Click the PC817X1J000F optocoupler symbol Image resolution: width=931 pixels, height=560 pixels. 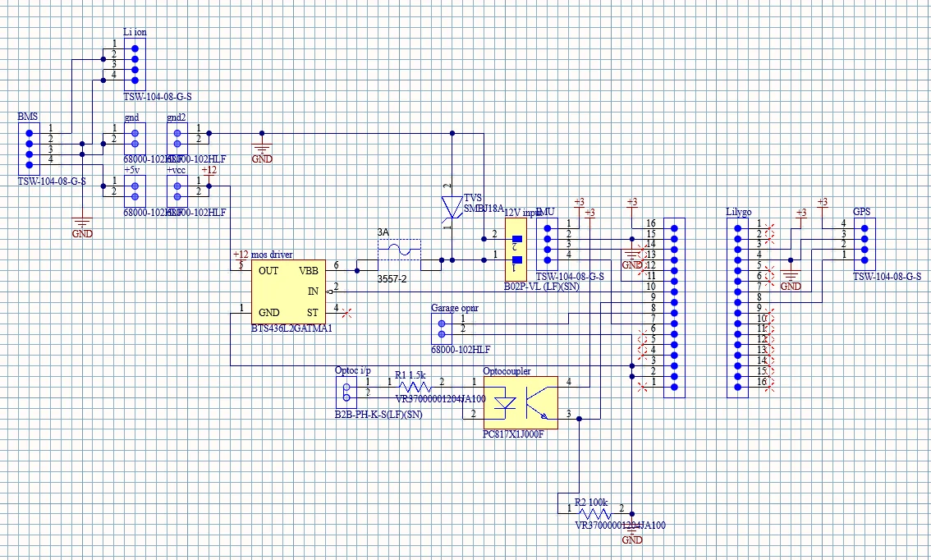click(521, 403)
